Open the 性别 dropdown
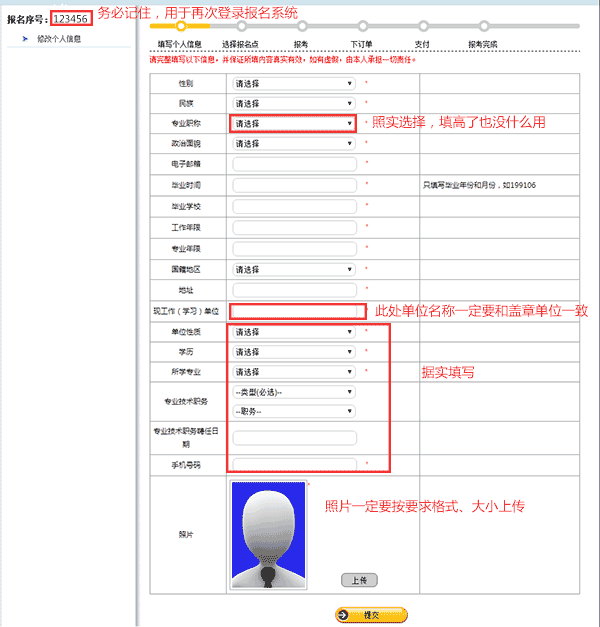The width and height of the screenshot is (600, 627). (x=294, y=83)
